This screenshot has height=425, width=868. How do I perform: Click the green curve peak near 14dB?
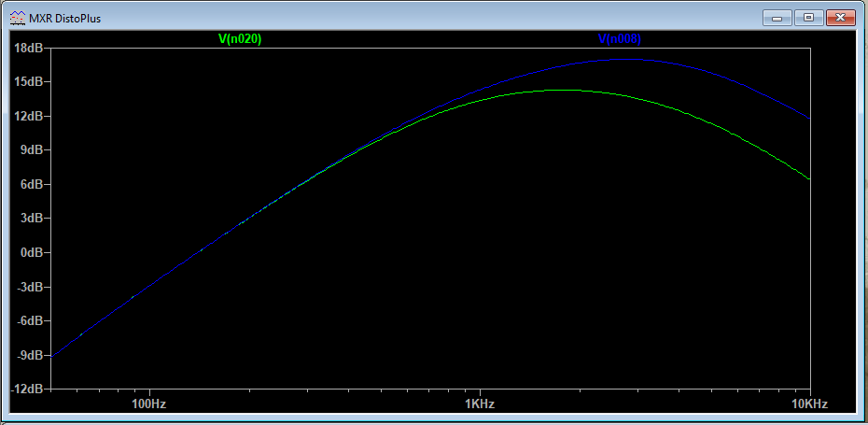[x=562, y=90]
